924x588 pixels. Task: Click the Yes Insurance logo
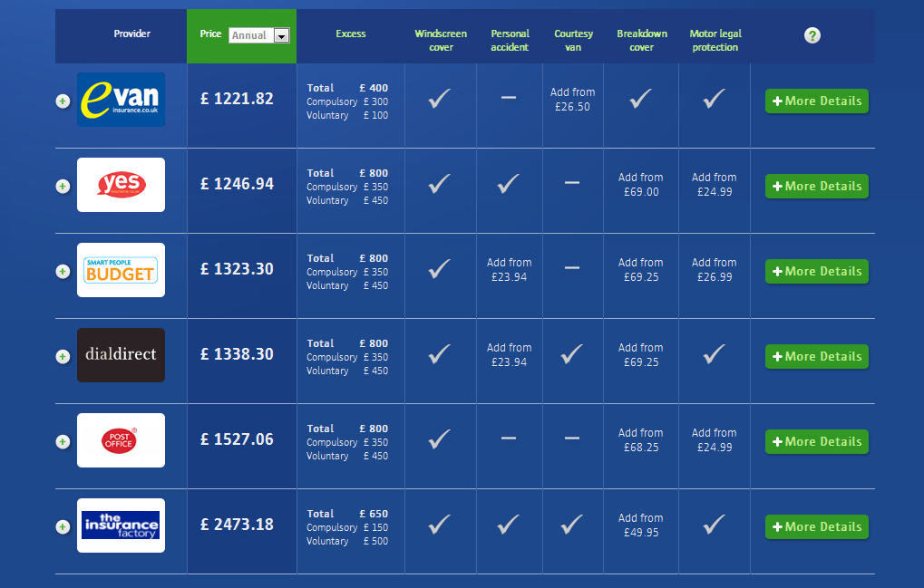coord(121,185)
